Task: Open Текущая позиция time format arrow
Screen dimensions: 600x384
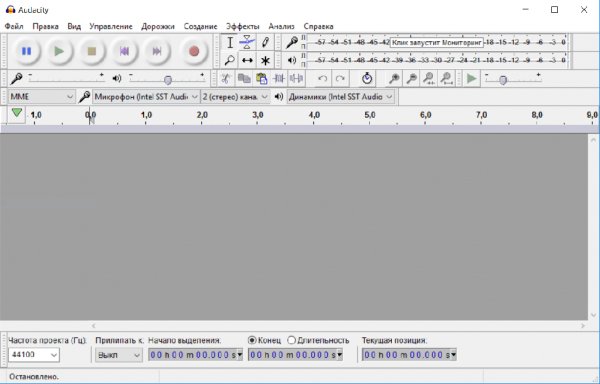Action: click(x=453, y=355)
